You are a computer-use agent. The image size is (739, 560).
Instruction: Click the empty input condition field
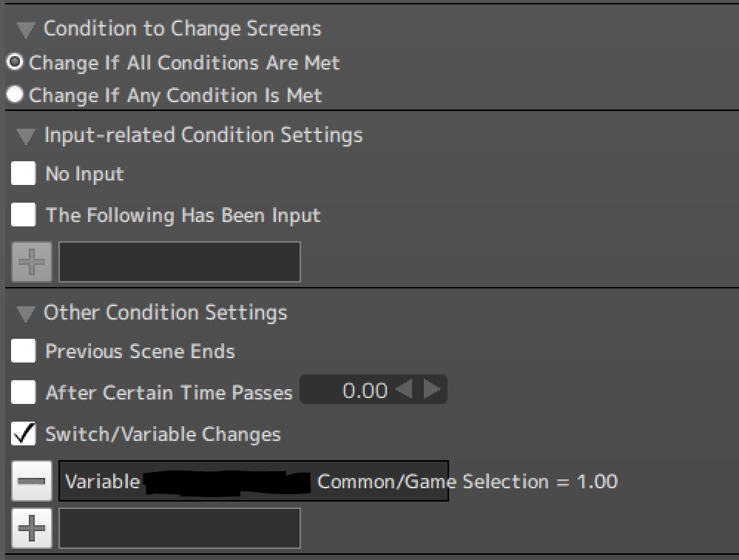point(180,262)
